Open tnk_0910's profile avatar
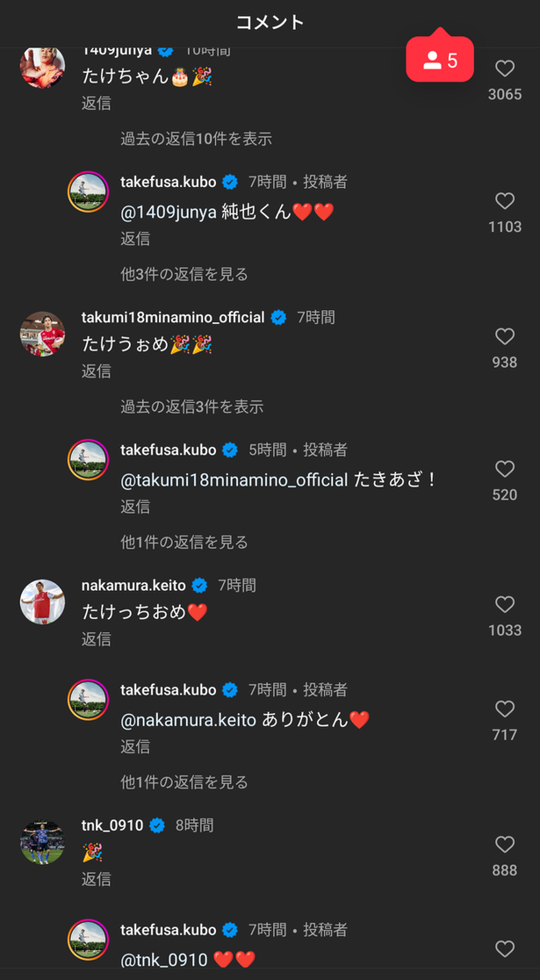The width and height of the screenshot is (540, 980). [x=42, y=842]
